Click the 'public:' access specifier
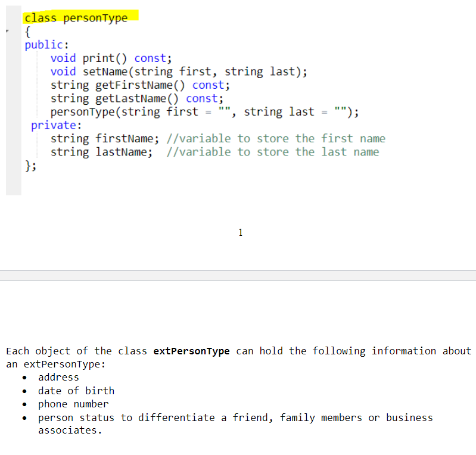 [46, 45]
